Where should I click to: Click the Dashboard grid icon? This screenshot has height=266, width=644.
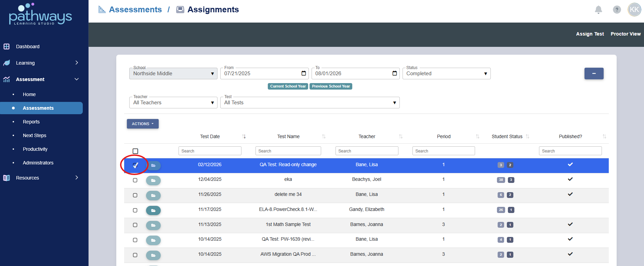pyautogui.click(x=6, y=46)
